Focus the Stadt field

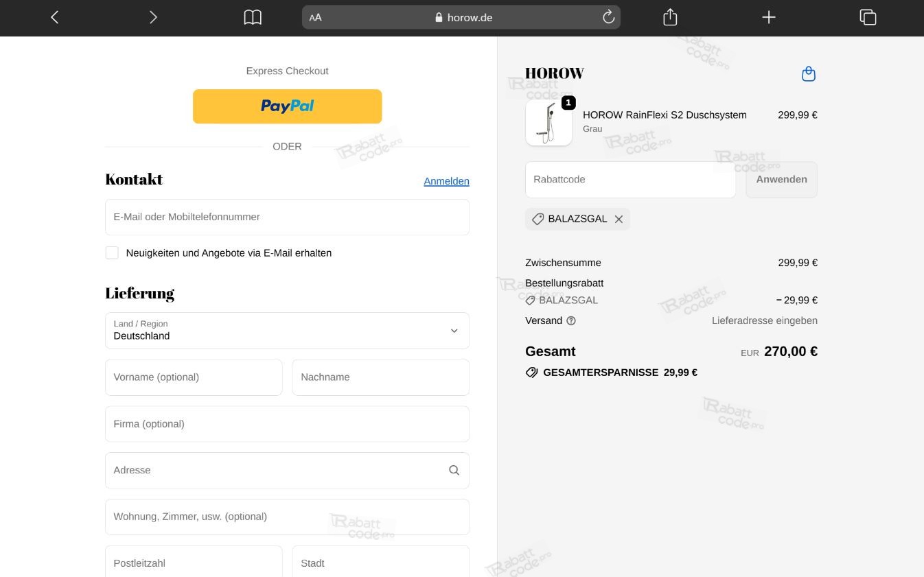[x=381, y=563]
